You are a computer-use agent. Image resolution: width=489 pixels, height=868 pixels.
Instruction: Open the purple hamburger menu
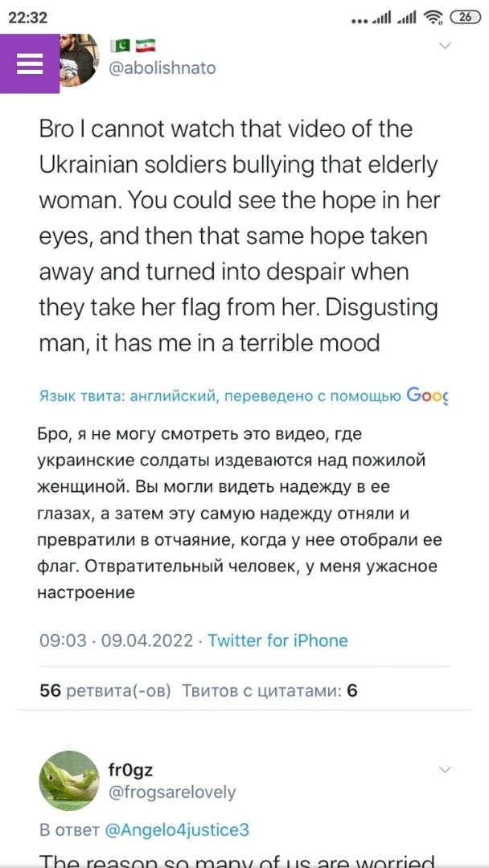pyautogui.click(x=29, y=63)
